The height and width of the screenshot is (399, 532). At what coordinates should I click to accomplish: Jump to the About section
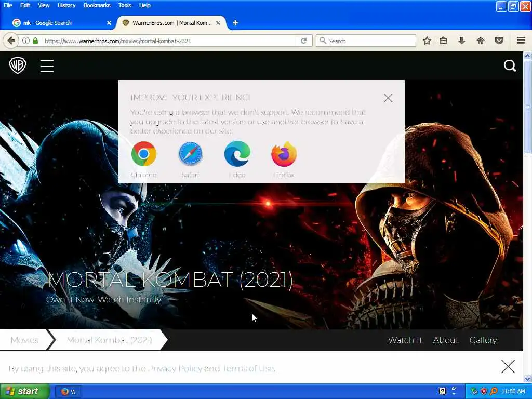(445, 340)
